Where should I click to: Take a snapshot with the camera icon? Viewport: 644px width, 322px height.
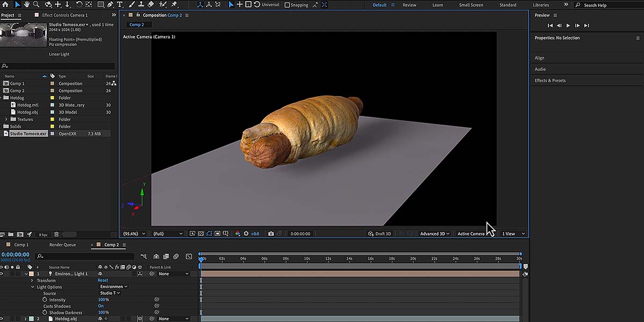point(271,234)
